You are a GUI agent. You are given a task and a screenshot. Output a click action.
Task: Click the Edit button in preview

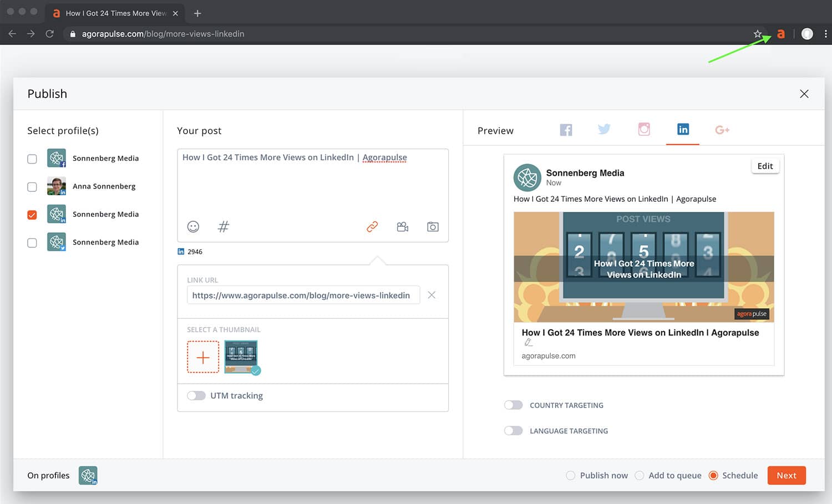pyautogui.click(x=765, y=166)
